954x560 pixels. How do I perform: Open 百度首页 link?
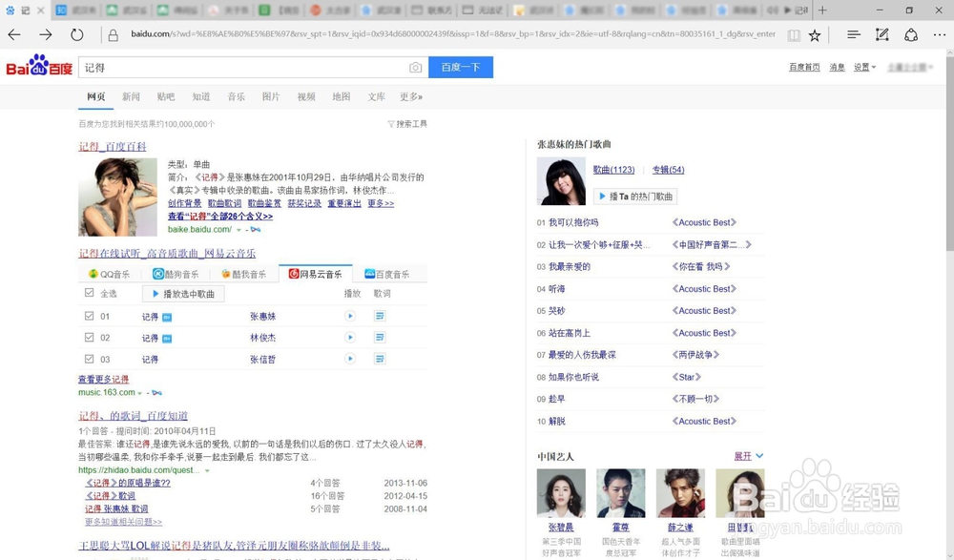click(804, 67)
